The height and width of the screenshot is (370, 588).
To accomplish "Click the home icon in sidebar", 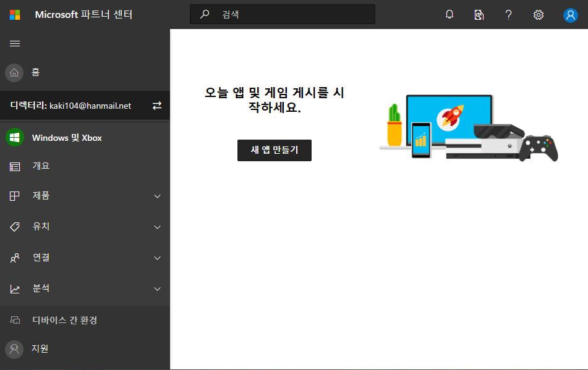I will coord(14,72).
